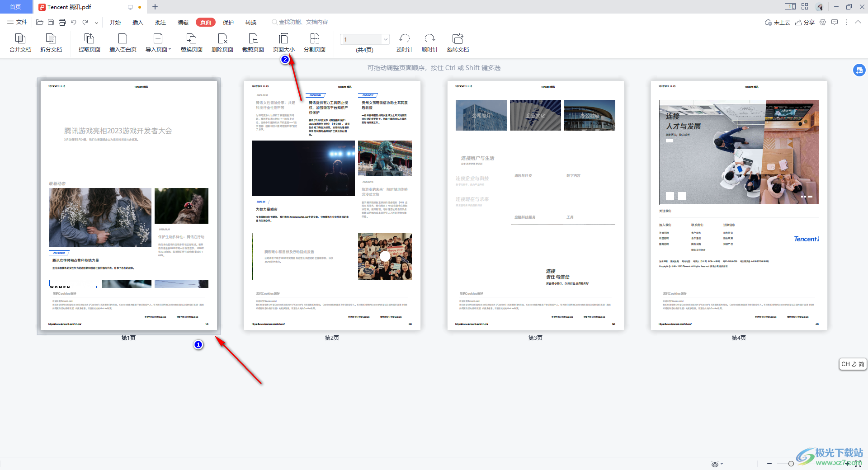Viewport: 868px width, 470px height.
Task: Select the 裁剪页面 crop pages tool
Action: (253, 43)
